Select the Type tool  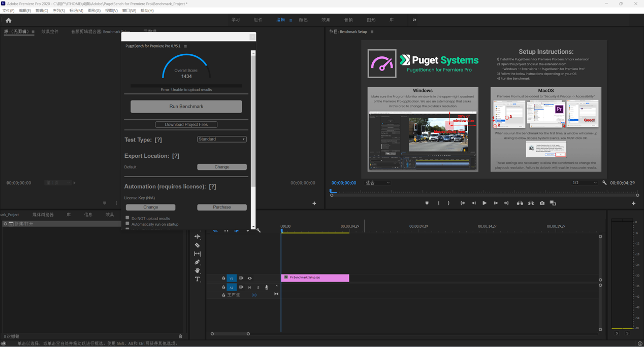[198, 280]
